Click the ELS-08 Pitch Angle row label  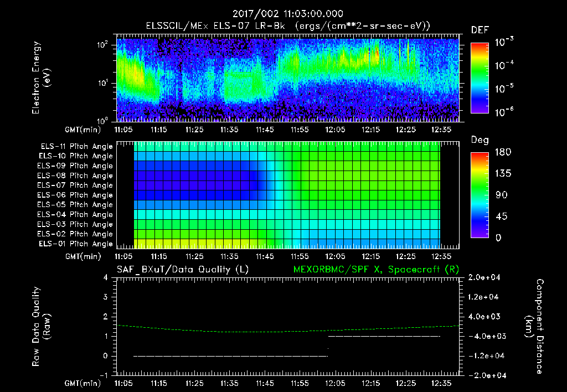75,176
